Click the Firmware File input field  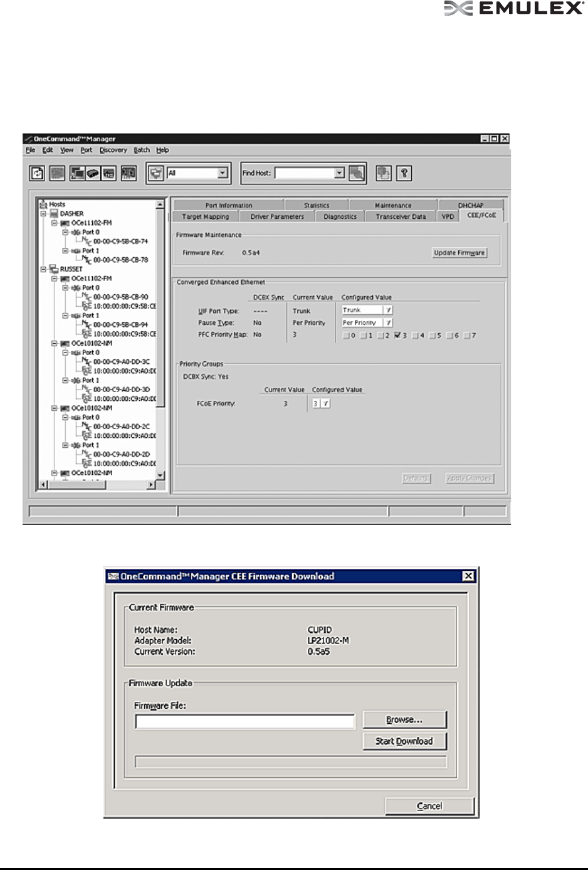245,721
